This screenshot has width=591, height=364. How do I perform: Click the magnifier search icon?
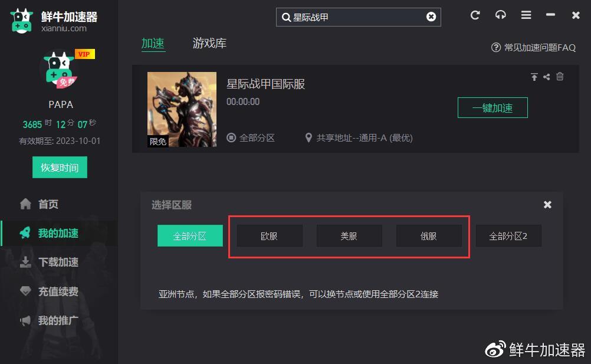(x=286, y=17)
